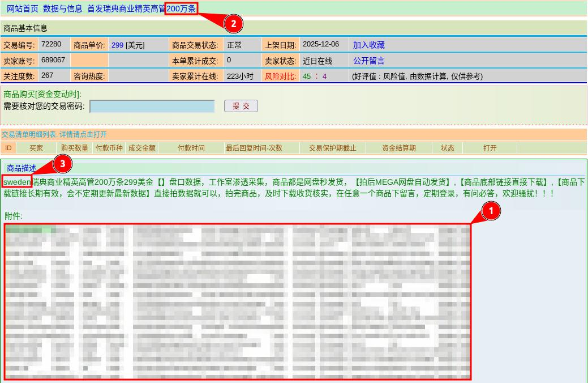Click the 买家 column header
The height and width of the screenshot is (383, 588).
click(36, 148)
